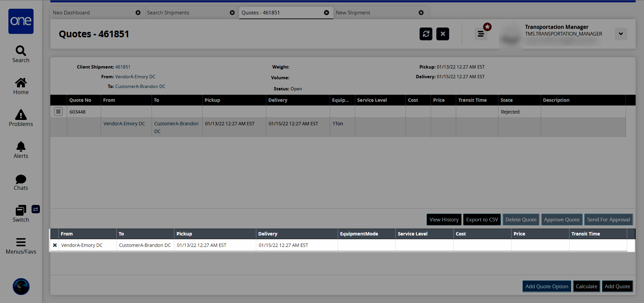Click the ONE logo in the sidebar
This screenshot has height=303, width=644.
pos(21,21)
